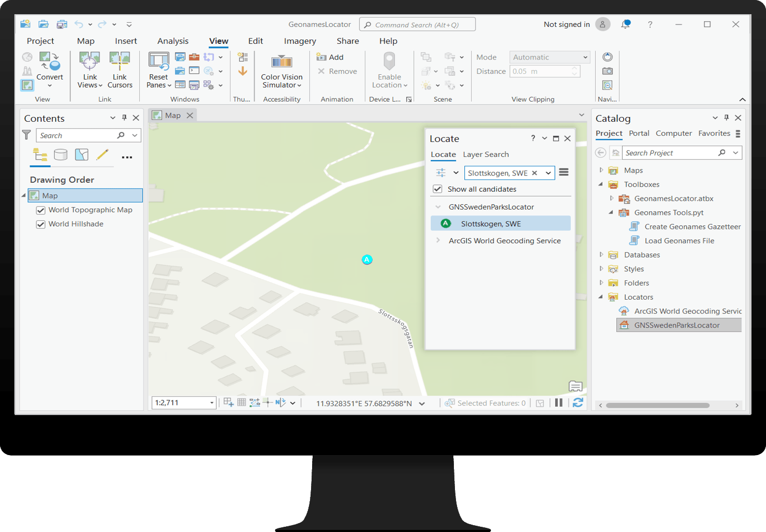This screenshot has height=532, width=766.
Task: Expand ArcGIS World Geocoding Service results
Action: pyautogui.click(x=438, y=240)
